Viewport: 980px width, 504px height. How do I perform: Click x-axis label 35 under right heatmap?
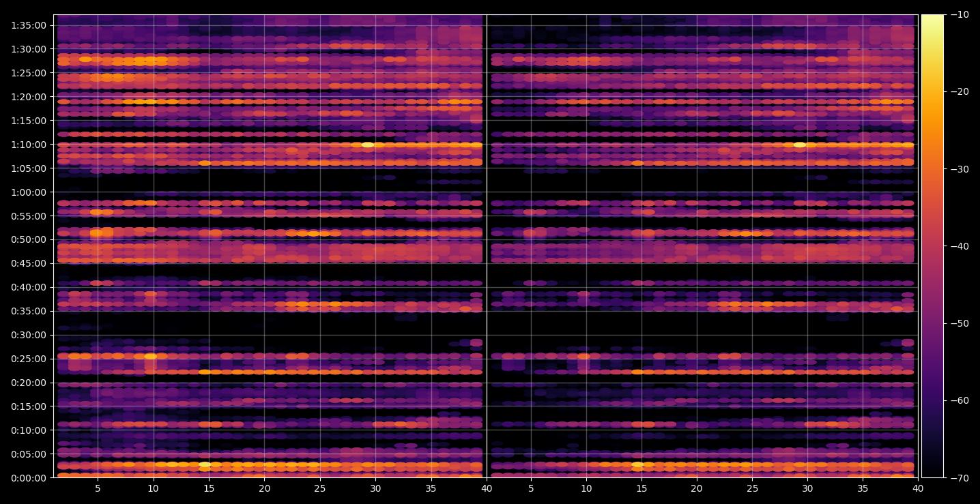pyautogui.click(x=863, y=489)
